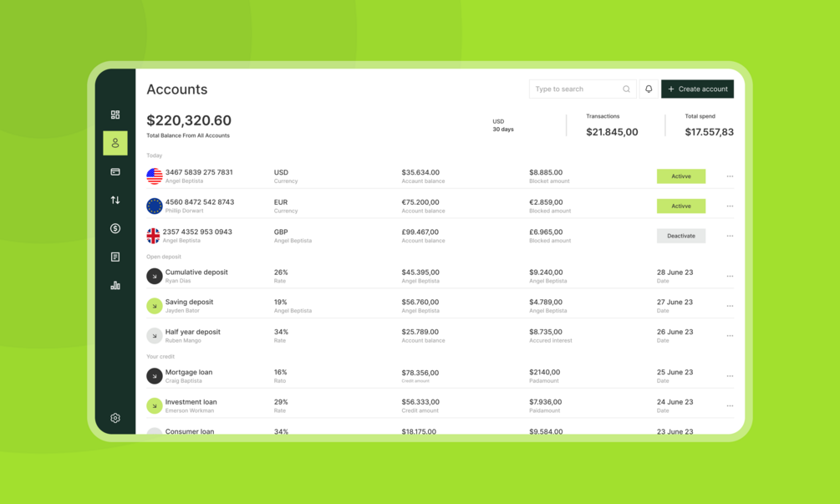
Task: Click the Total spend amount $17.557,83
Action: pyautogui.click(x=710, y=132)
